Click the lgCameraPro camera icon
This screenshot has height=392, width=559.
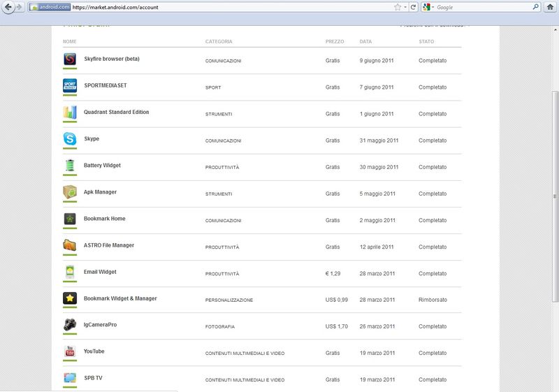tap(70, 325)
